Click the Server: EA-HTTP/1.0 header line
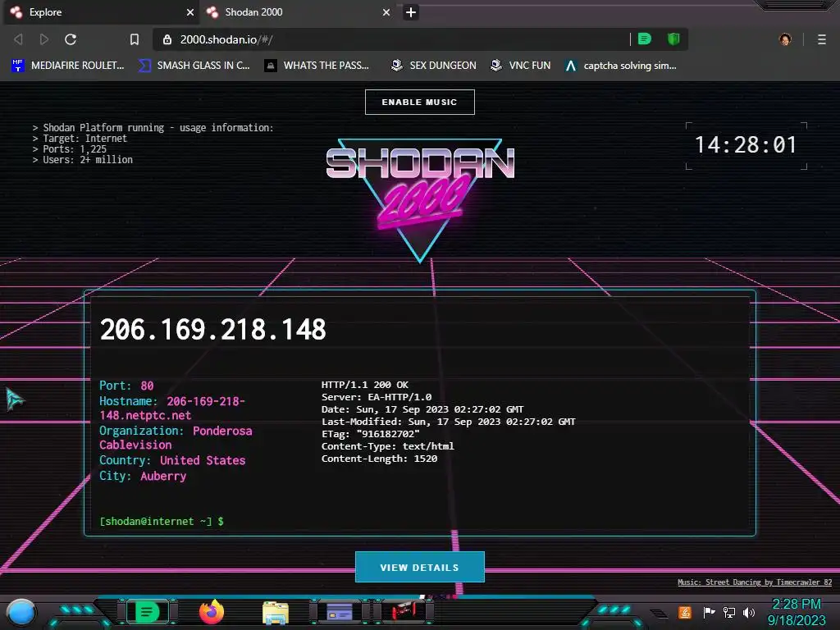This screenshot has width=840, height=630. 376,397
